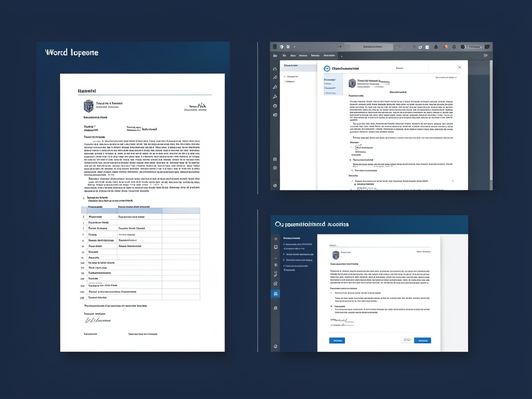Image resolution: width=532 pixels, height=399 pixels.
Task: Click the handwritten signature at the bottom of the left document
Action: pos(92,320)
